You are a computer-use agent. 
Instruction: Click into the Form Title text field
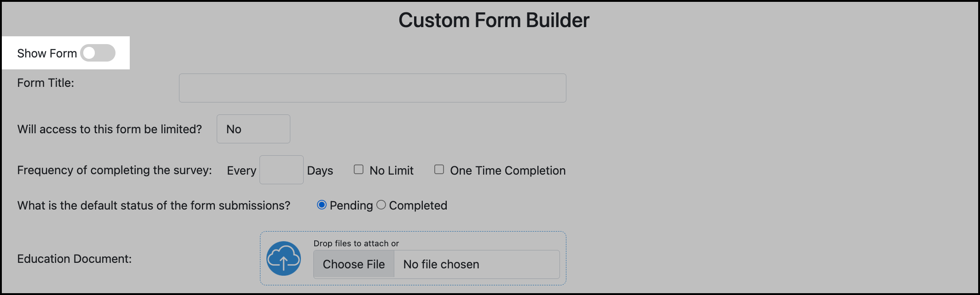click(x=372, y=88)
